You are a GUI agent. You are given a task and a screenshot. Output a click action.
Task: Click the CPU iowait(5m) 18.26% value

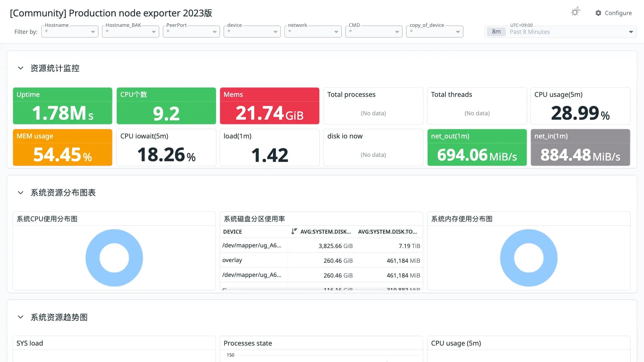[x=166, y=155]
